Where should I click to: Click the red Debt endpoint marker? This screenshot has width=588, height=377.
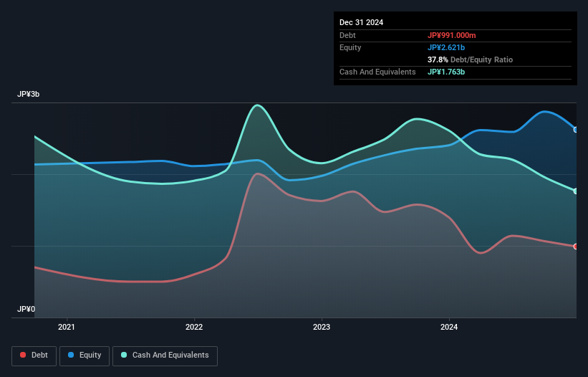pyautogui.click(x=576, y=247)
